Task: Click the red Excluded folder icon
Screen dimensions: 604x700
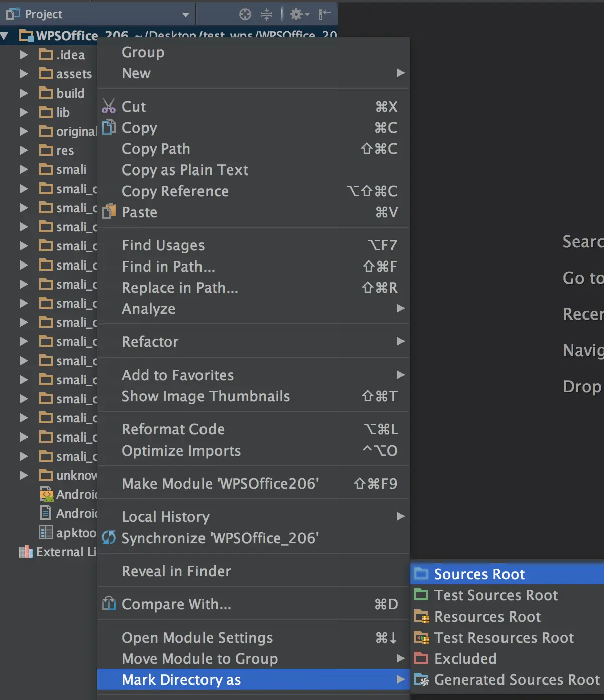Action: [421, 658]
